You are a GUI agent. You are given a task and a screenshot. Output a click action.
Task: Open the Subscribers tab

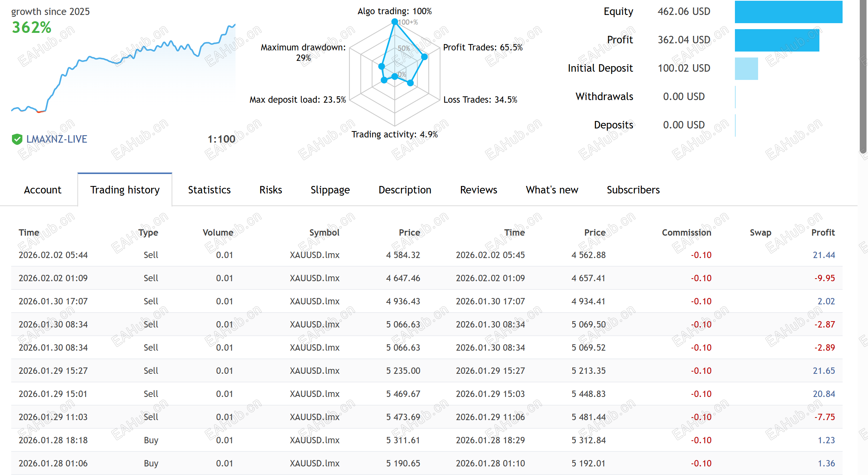pos(633,190)
